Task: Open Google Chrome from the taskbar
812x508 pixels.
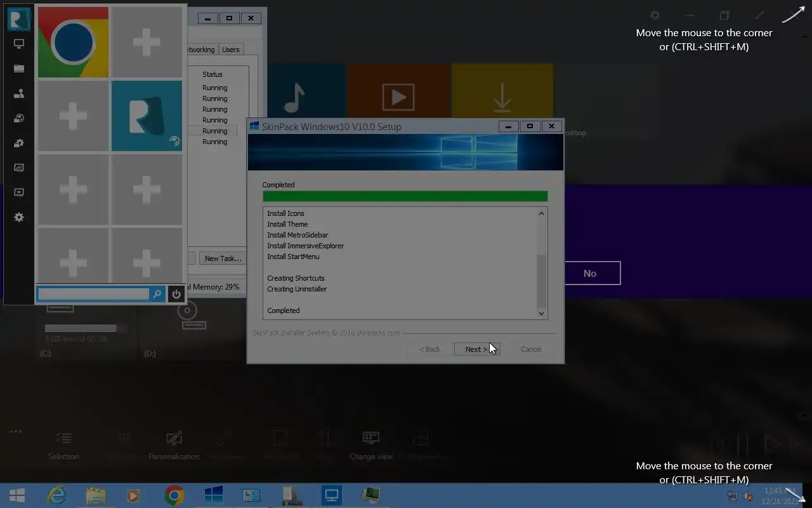Action: pos(174,495)
